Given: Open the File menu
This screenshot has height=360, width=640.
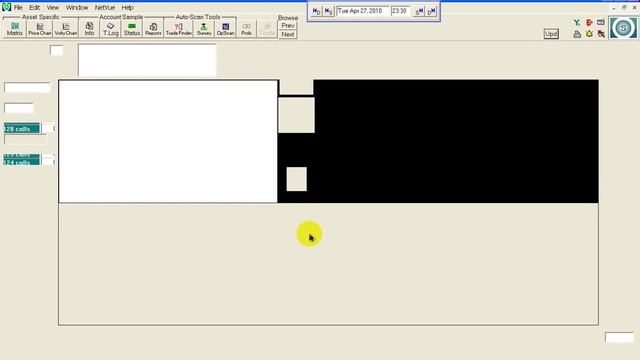Looking at the screenshot, I should pos(18,7).
